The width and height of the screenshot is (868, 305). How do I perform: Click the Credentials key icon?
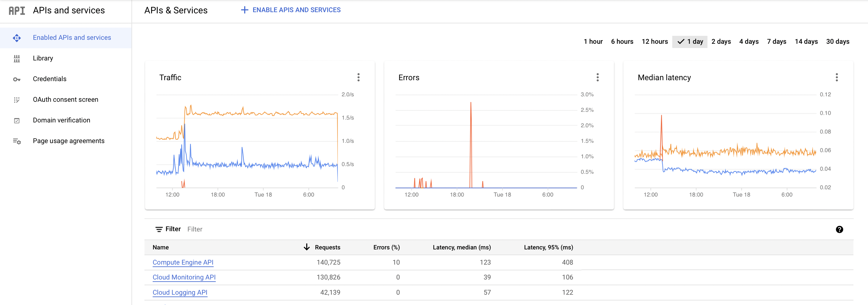[x=17, y=79]
